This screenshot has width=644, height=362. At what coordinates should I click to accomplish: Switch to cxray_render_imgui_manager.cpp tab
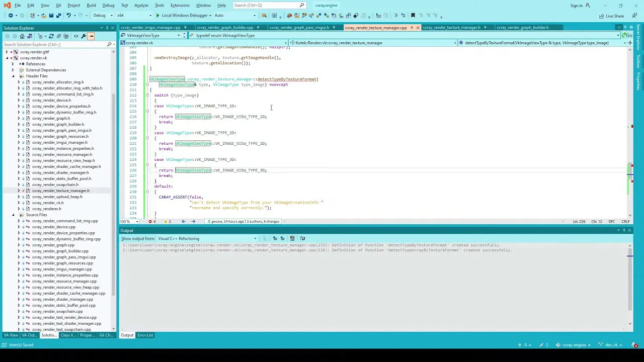(x=150, y=28)
